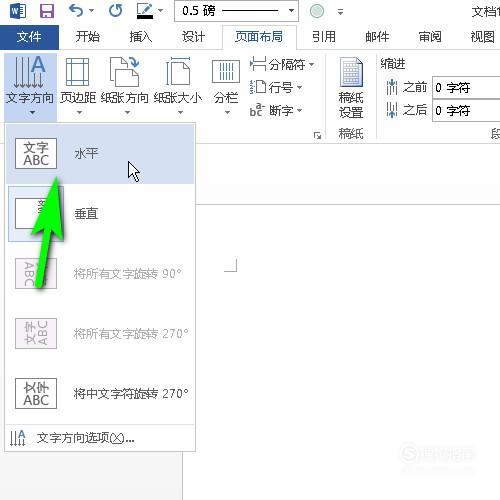The image size is (500, 500).
Task: Switch to the 视图 tab
Action: (482, 37)
